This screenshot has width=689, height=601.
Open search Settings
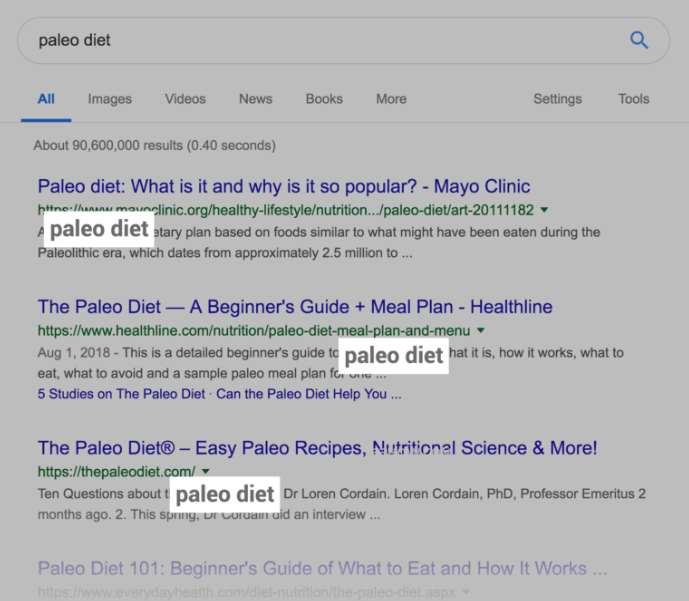[557, 99]
